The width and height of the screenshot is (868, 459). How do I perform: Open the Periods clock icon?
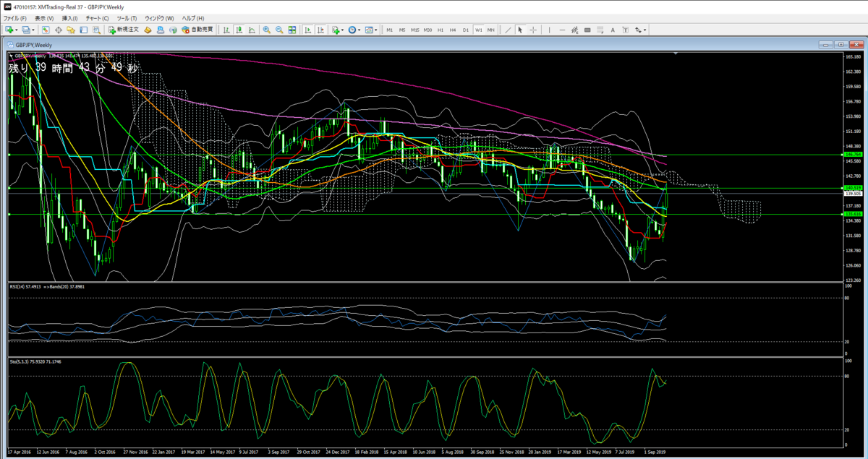tap(352, 30)
